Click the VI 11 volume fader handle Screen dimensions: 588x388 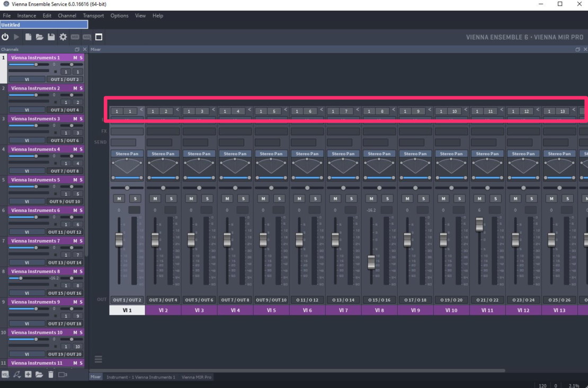pos(479,224)
